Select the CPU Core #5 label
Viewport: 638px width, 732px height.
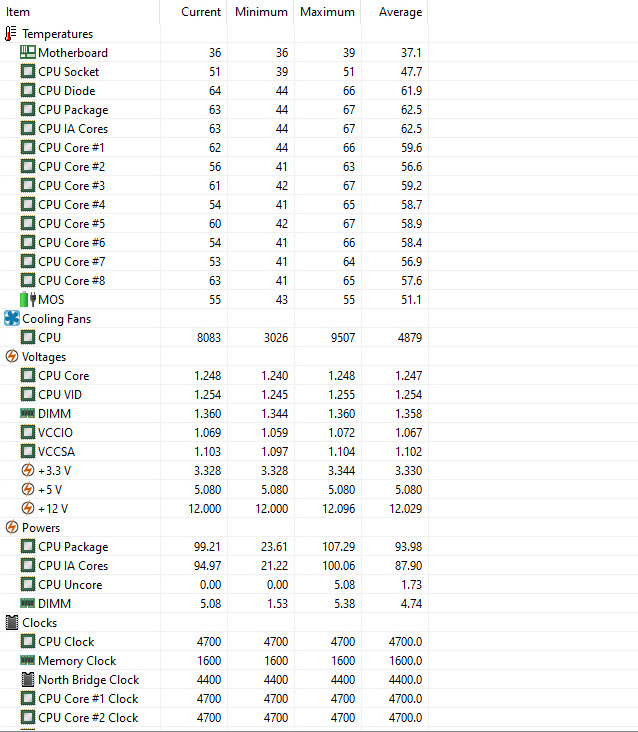pos(72,224)
